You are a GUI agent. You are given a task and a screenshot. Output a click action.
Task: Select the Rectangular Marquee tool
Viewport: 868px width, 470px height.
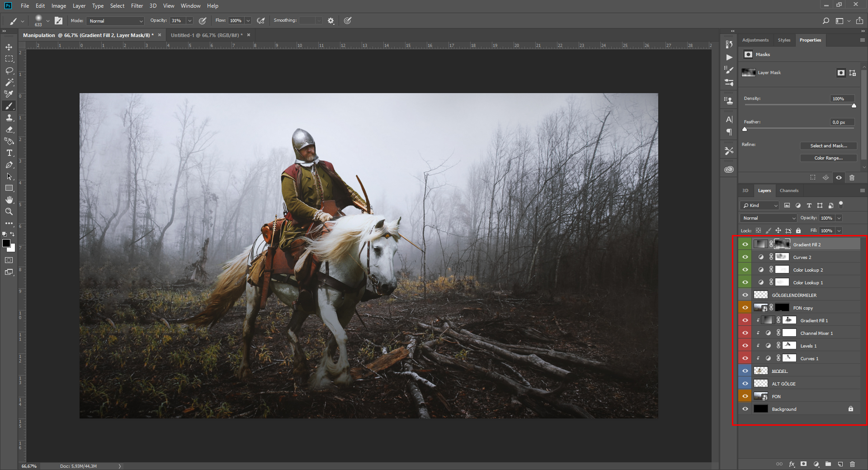point(9,59)
